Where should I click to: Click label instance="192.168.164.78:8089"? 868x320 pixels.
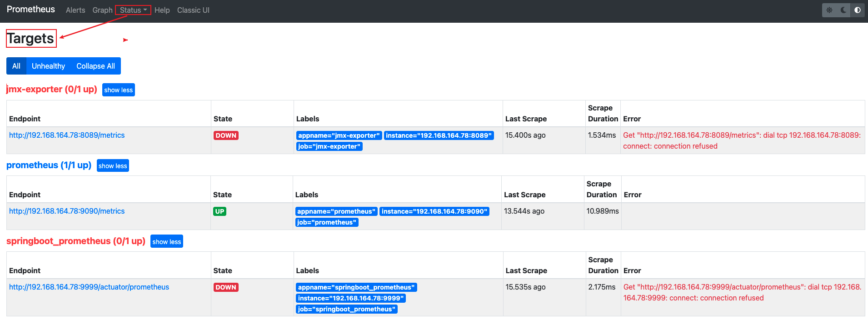tap(439, 135)
